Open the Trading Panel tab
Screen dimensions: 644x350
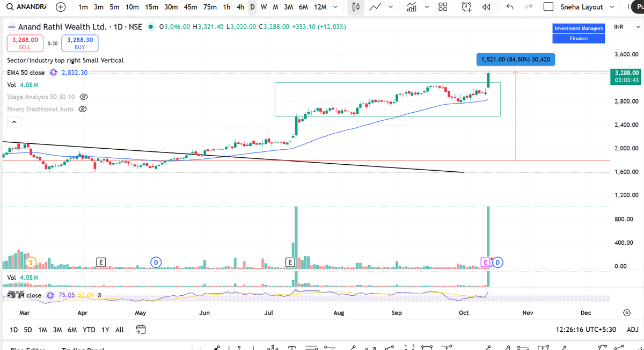[80, 348]
